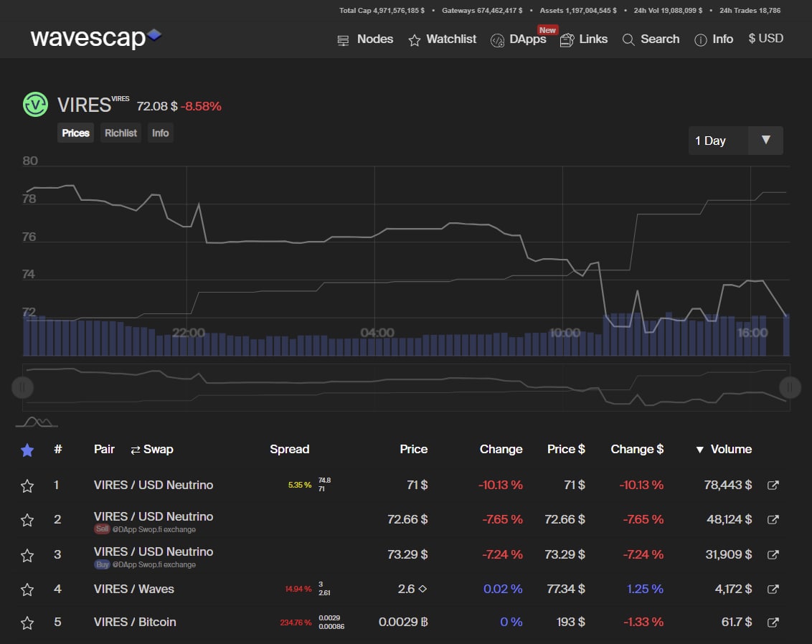Star pair row 2 with Sell tag

point(27,520)
